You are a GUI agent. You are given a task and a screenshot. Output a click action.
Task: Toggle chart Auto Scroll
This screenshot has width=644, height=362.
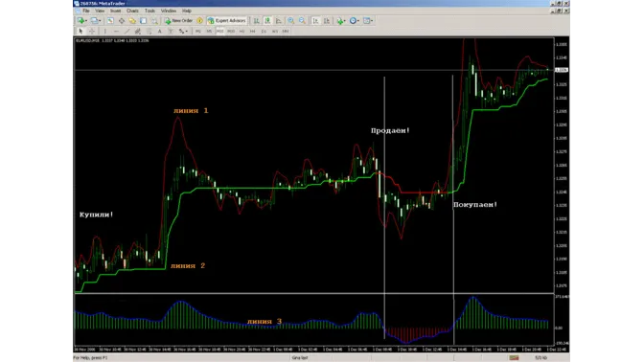[315, 20]
